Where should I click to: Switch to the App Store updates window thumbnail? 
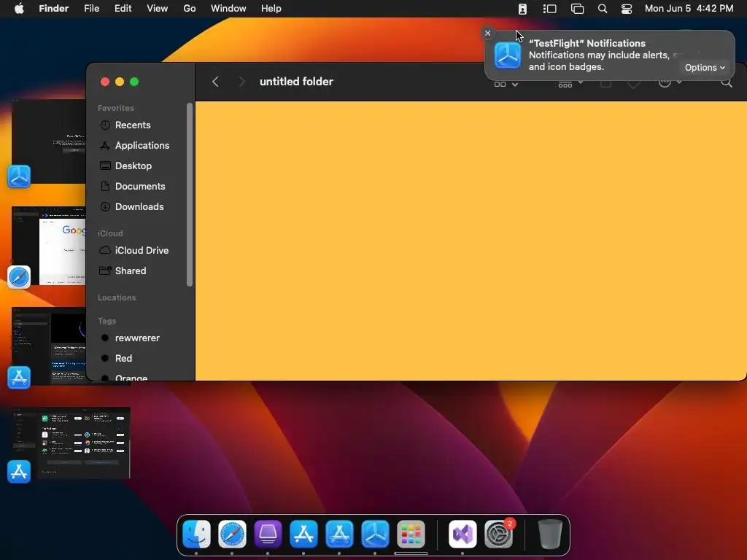tap(71, 443)
